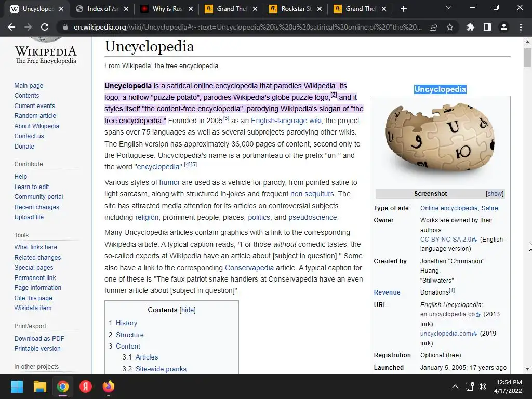Open the non sequiturs link
The width and height of the screenshot is (532, 399).
tap(312, 194)
